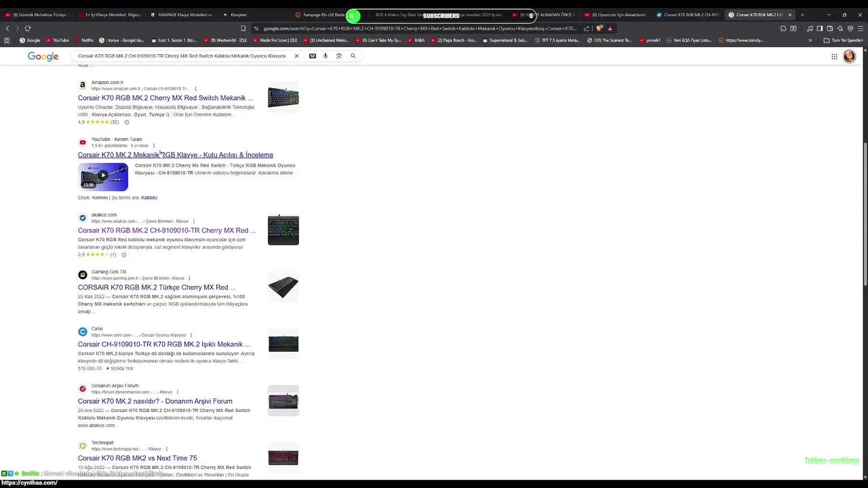868x488 pixels.
Task: Focus the Google search query field
Action: pyautogui.click(x=182, y=56)
